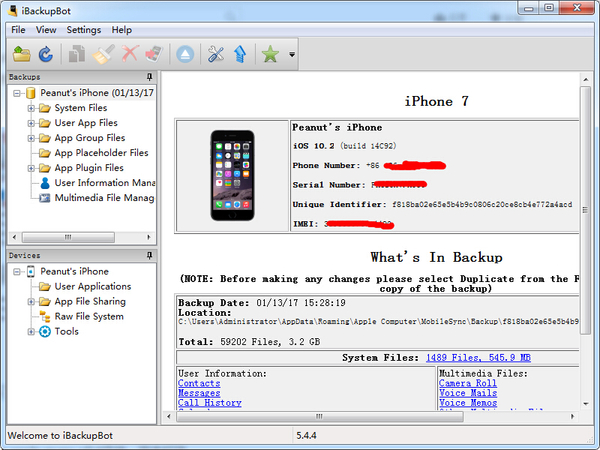Open the Voice Memos link

click(468, 403)
